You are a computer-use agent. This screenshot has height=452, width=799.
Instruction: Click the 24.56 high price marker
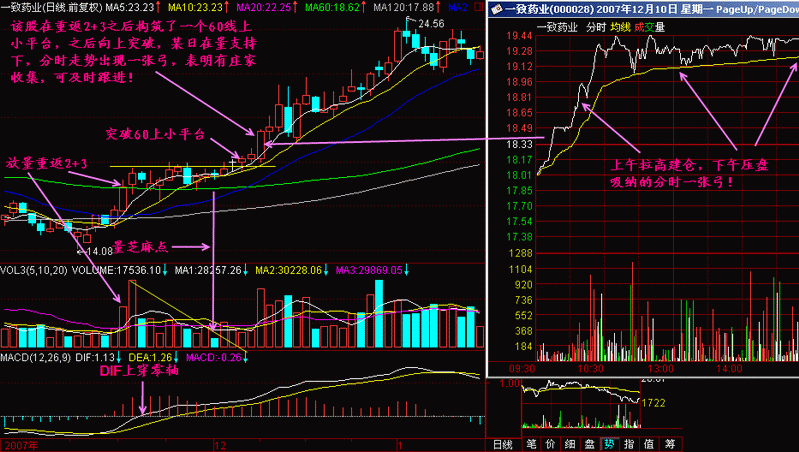pos(431,23)
